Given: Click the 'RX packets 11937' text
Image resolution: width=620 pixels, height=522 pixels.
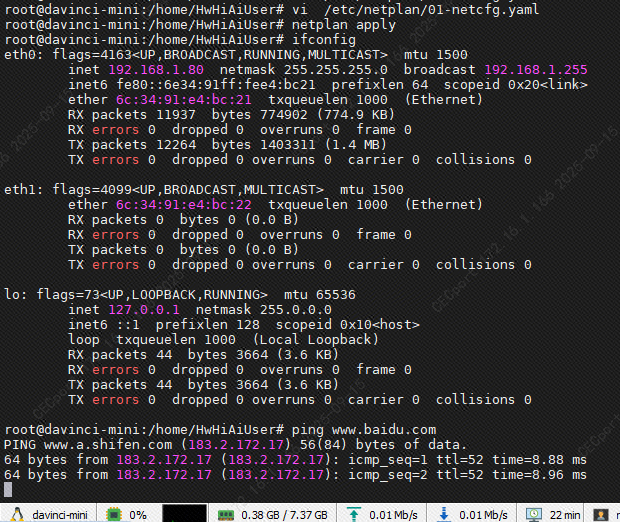Looking at the screenshot, I should pos(132,115).
